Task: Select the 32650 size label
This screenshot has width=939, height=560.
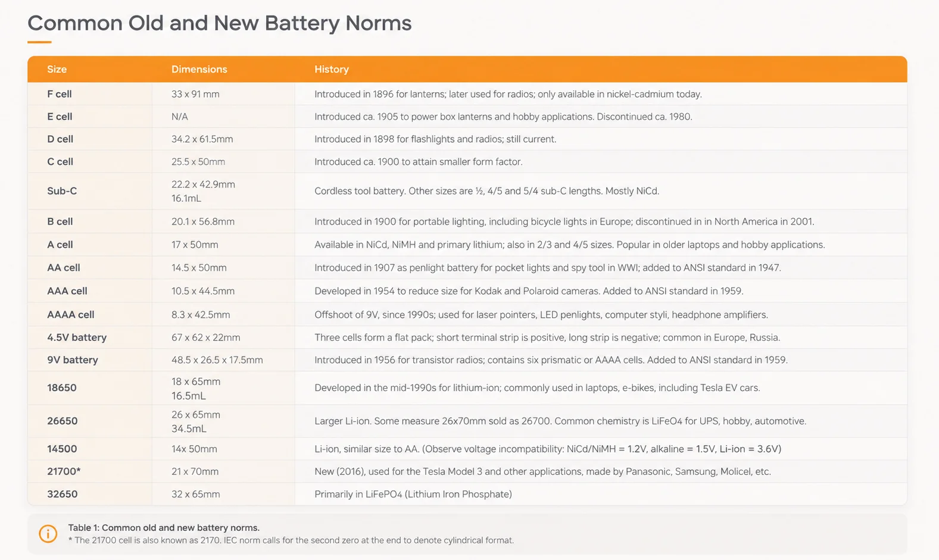Action: [x=63, y=494]
